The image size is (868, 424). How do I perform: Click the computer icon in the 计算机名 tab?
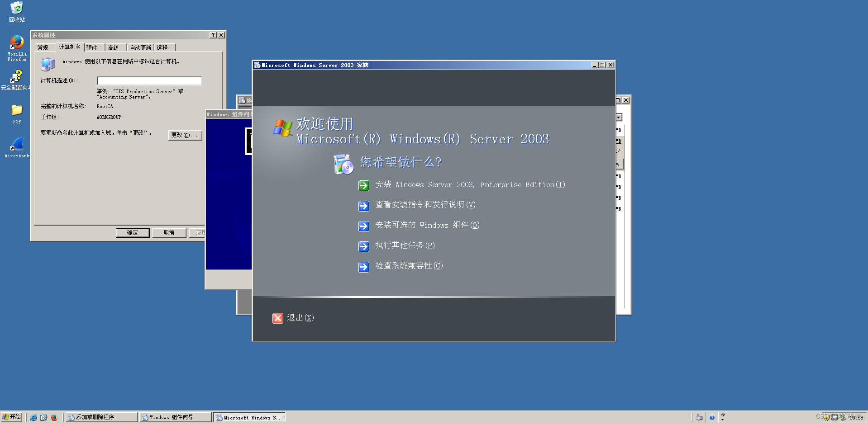48,64
